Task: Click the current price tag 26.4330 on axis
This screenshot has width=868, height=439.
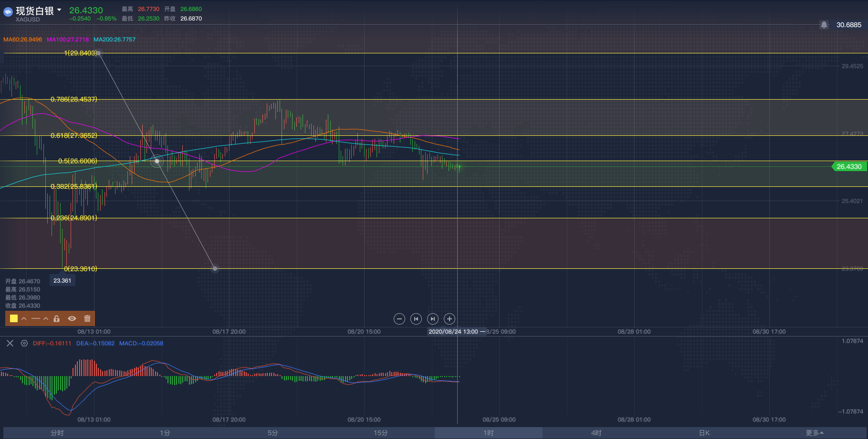Action: (x=849, y=166)
